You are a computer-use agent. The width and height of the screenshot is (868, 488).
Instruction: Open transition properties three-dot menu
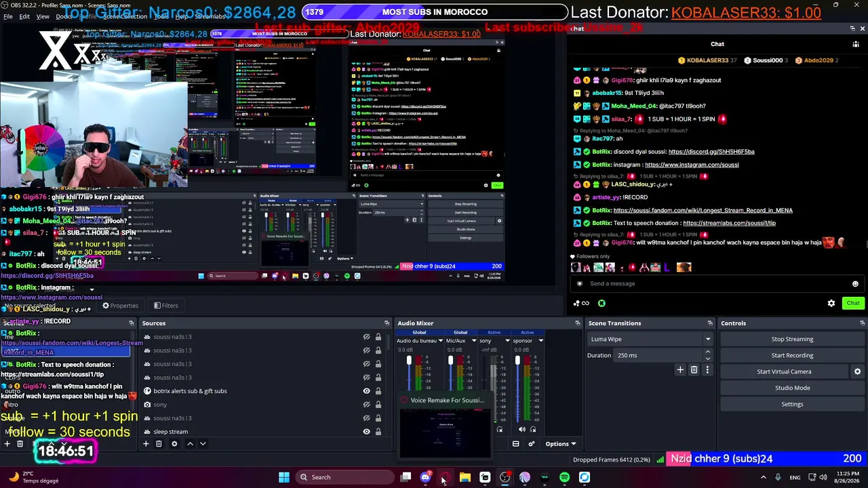(707, 370)
